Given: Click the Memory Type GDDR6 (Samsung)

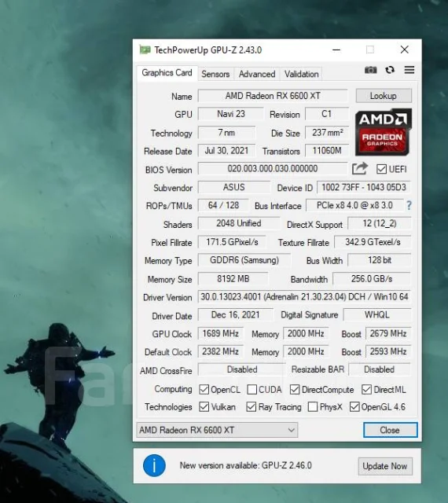Looking at the screenshot, I should tap(244, 260).
